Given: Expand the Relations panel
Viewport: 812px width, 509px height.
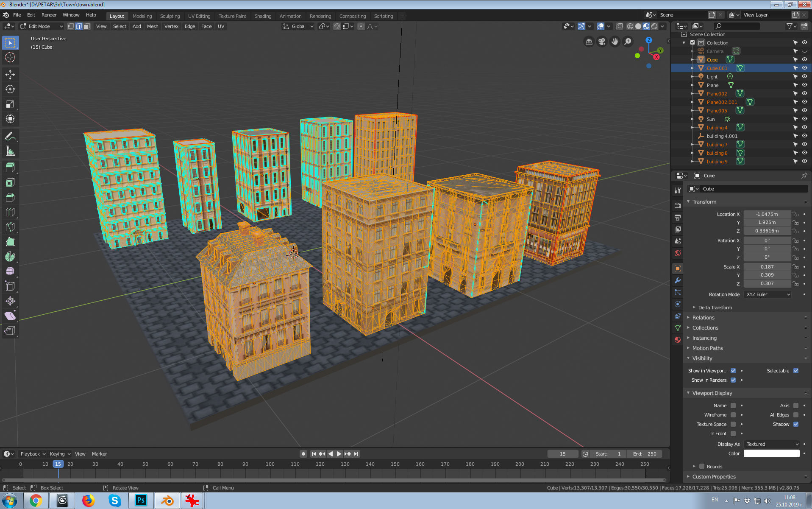Looking at the screenshot, I should point(703,318).
